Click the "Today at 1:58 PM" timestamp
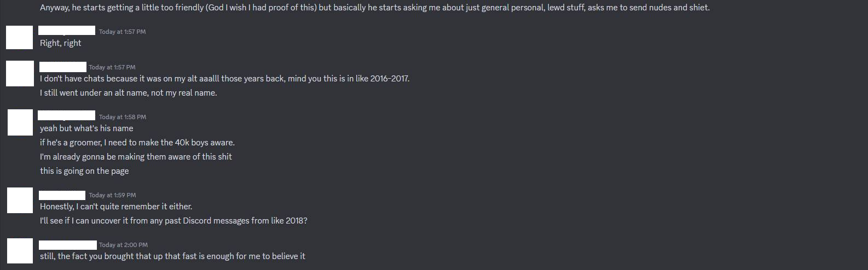Screen dimensions: 868x270 click(123, 117)
